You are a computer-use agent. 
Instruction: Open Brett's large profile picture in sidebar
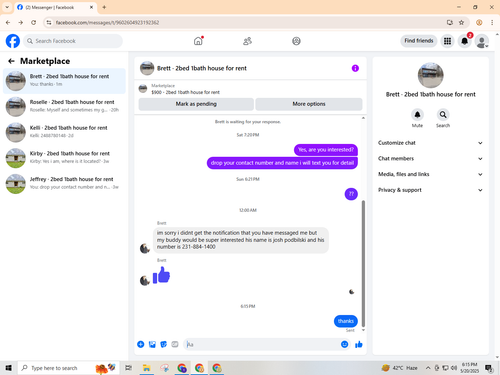(x=430, y=75)
